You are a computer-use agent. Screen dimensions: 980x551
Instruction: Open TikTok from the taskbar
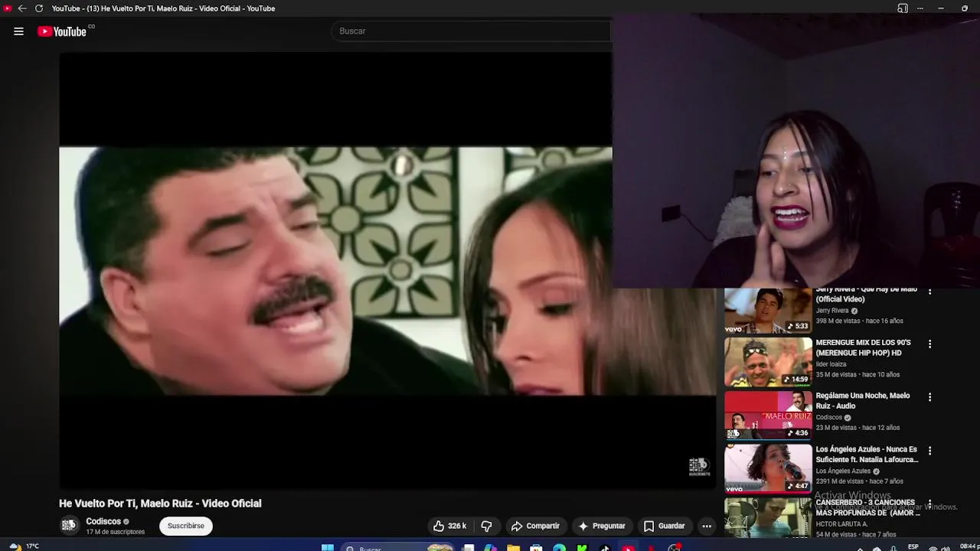point(605,548)
